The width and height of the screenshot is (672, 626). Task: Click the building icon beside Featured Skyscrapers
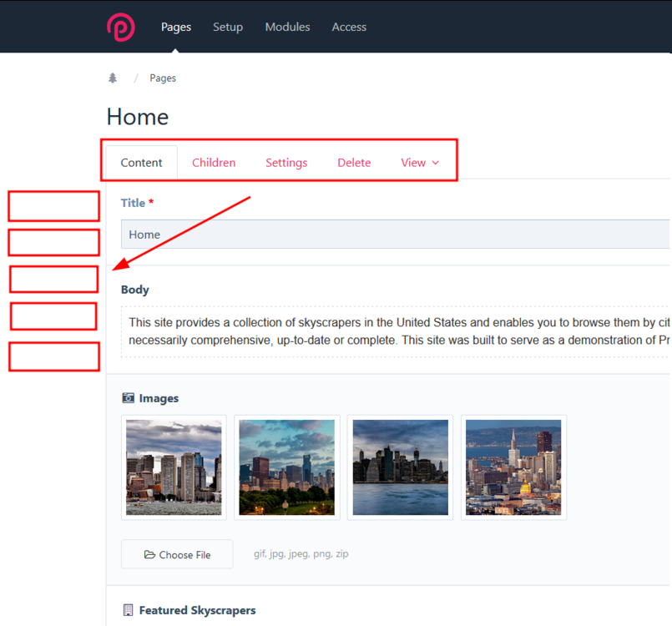(x=128, y=610)
